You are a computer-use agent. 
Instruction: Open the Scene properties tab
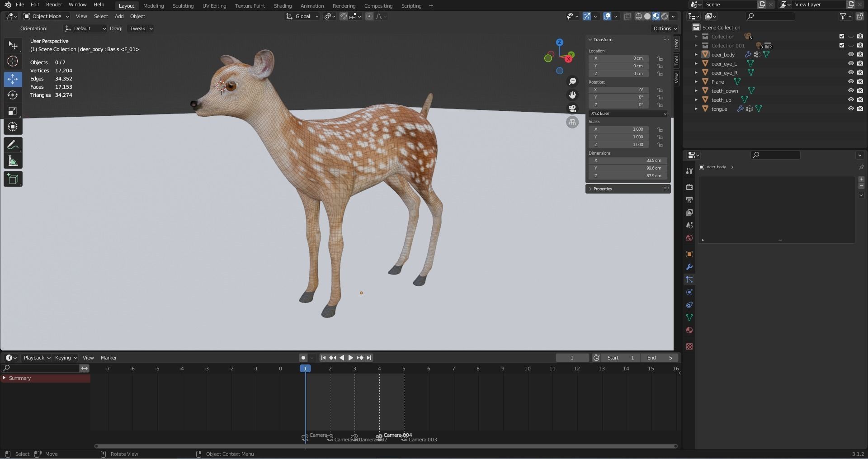coord(689,225)
